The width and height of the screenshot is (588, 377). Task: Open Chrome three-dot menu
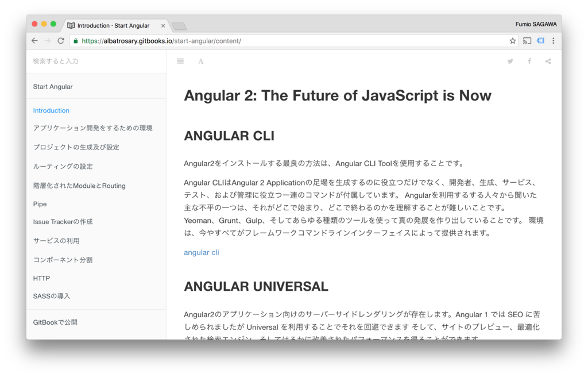[x=553, y=41]
